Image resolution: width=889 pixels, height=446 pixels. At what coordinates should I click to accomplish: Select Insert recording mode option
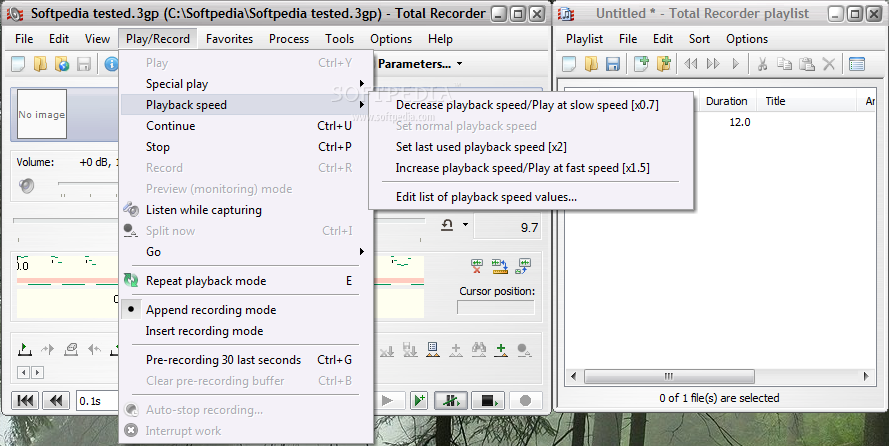pos(247,331)
